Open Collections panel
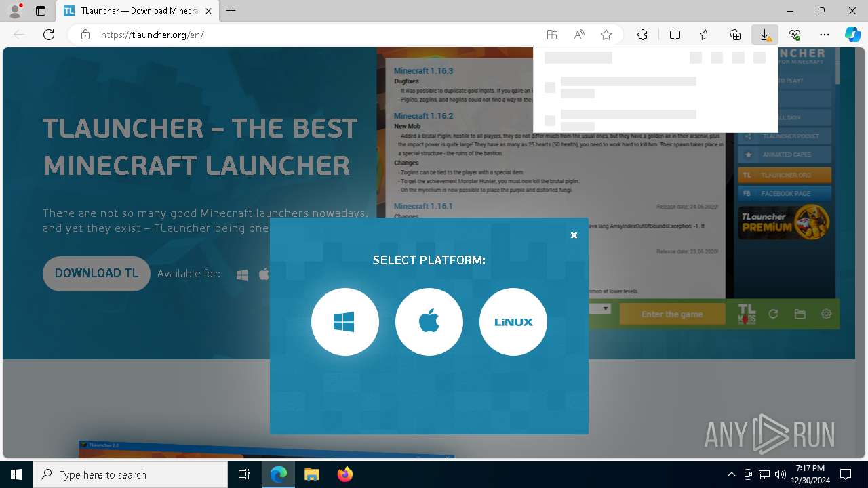Screen dimensions: 868x488 click(x=735, y=35)
